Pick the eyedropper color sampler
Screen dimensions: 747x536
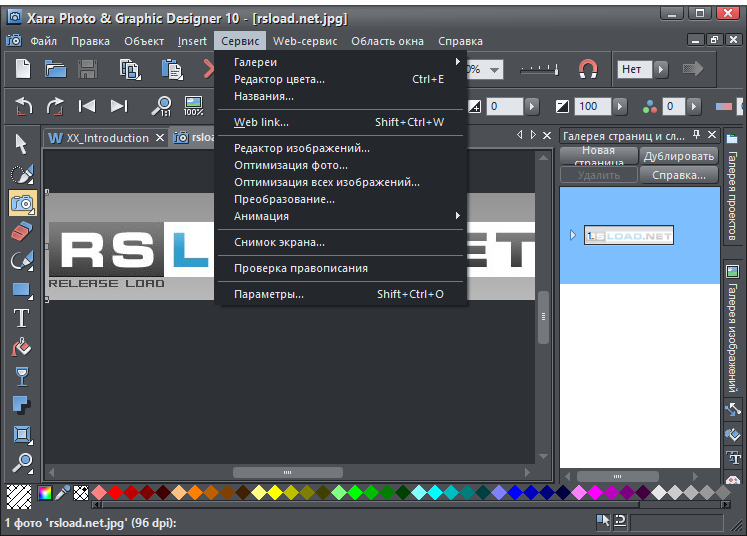tap(62, 493)
